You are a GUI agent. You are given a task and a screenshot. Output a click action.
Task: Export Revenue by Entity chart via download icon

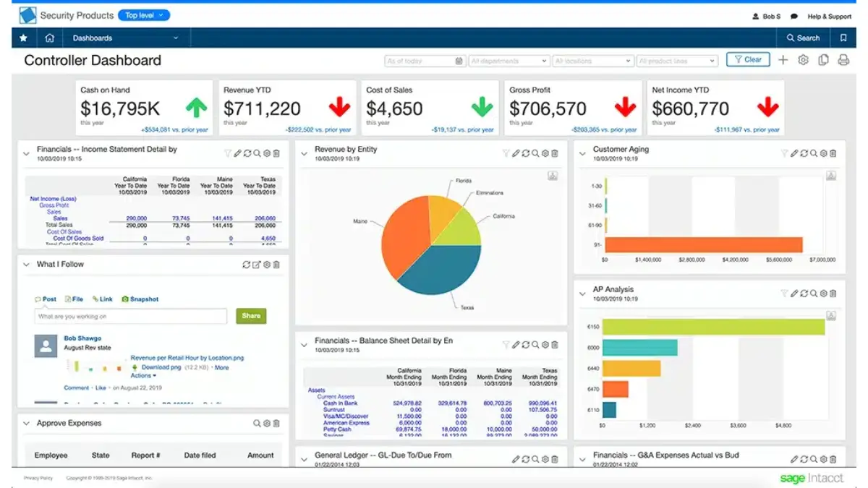(553, 176)
